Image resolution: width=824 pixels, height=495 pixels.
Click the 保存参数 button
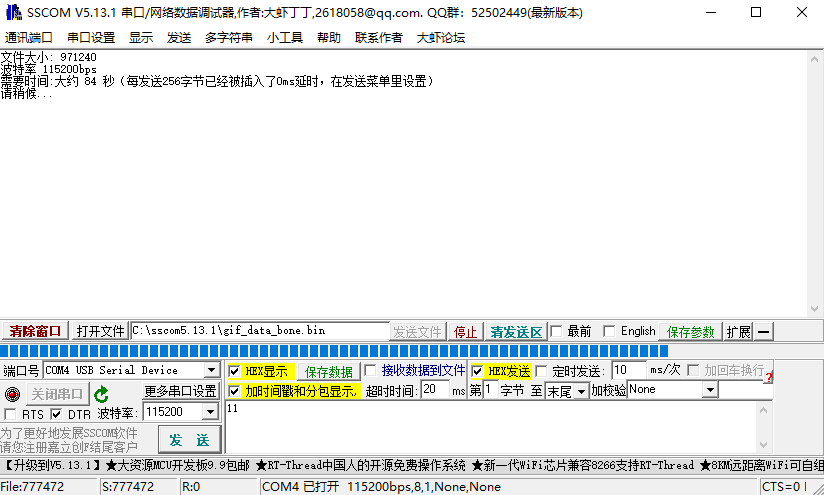[691, 332]
